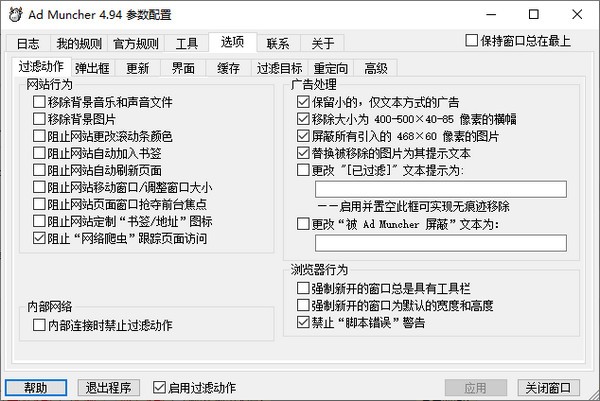Select the 选项 tab
This screenshot has width=600, height=401.
click(232, 42)
